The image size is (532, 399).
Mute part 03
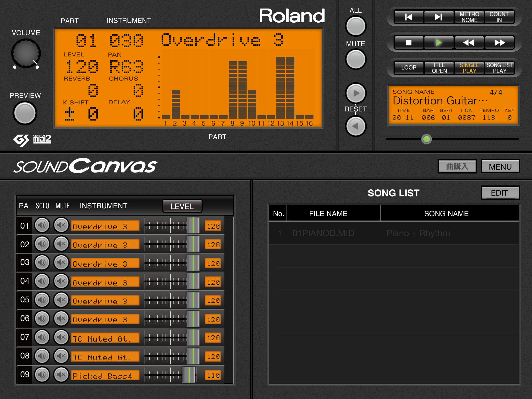click(61, 263)
